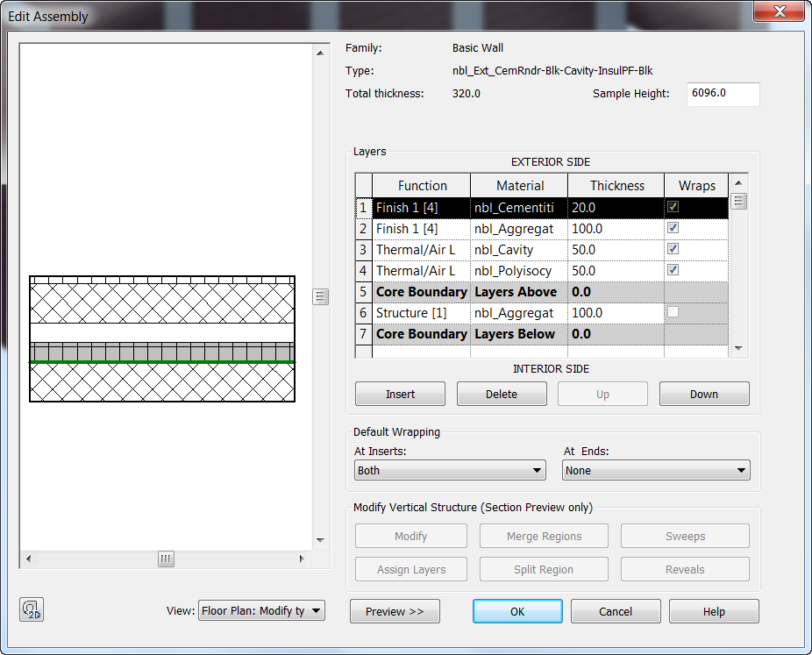Image resolution: width=812 pixels, height=655 pixels.
Task: Click row number 7 header
Action: tap(364, 334)
